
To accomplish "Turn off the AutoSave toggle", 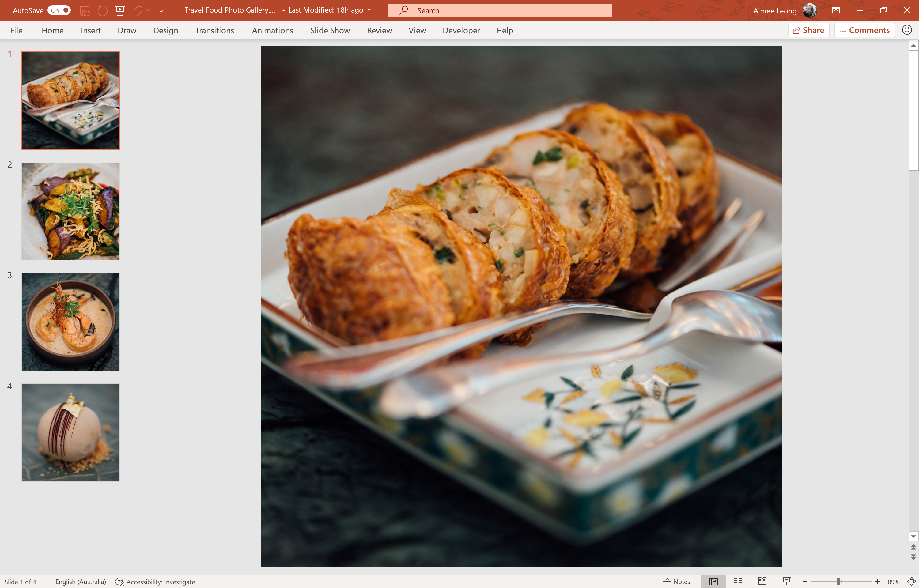I will click(x=59, y=10).
